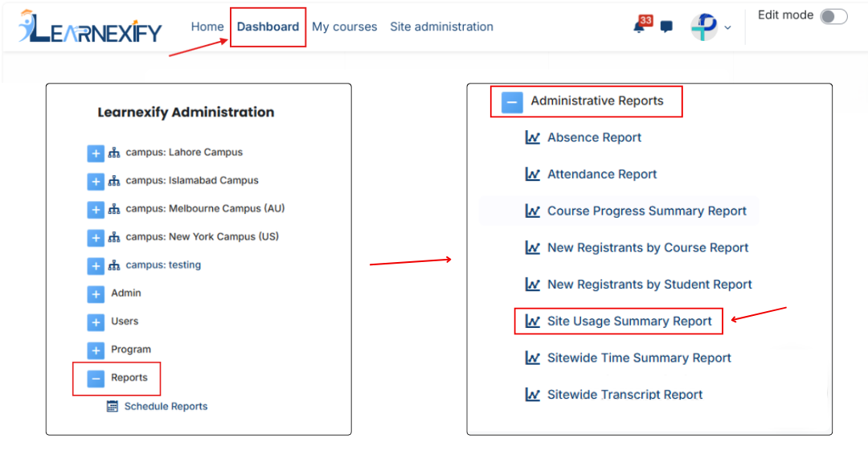Screen dimensions: 868x455
Task: Open the messaging chat bubble icon
Action: point(666,27)
